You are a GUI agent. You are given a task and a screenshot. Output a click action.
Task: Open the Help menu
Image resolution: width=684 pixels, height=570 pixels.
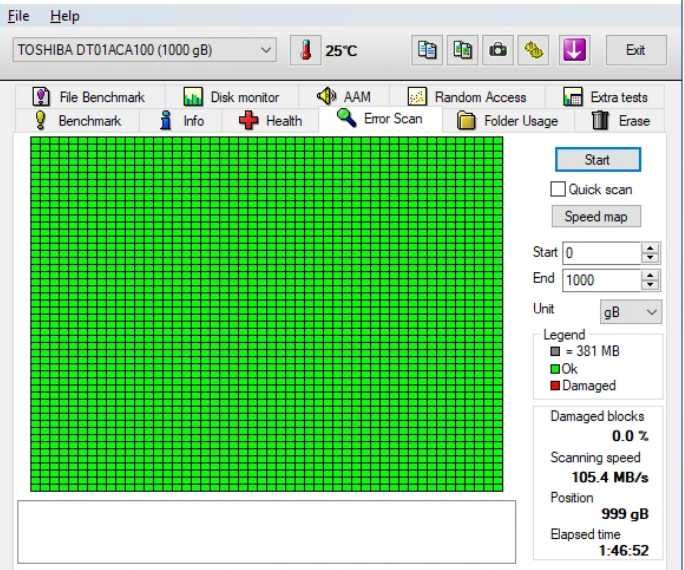click(x=65, y=16)
